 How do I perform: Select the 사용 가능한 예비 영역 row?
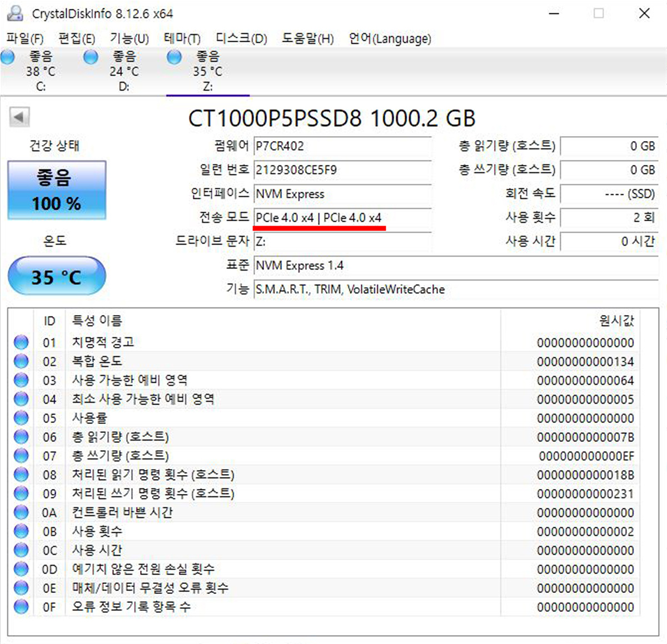[324, 380]
